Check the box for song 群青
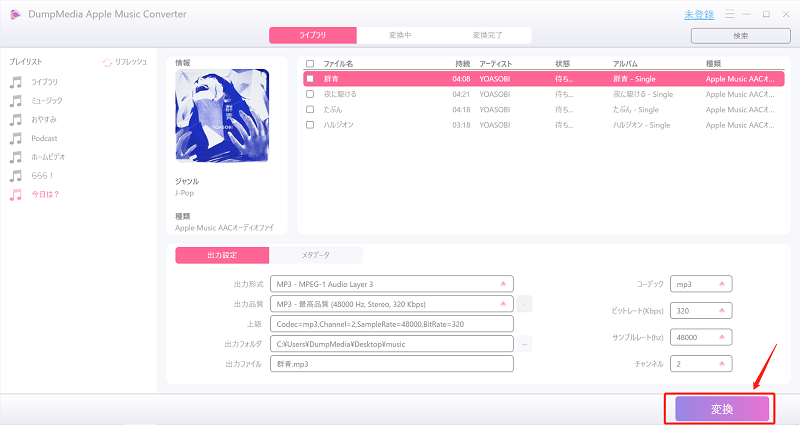The width and height of the screenshot is (800, 425). (310, 79)
